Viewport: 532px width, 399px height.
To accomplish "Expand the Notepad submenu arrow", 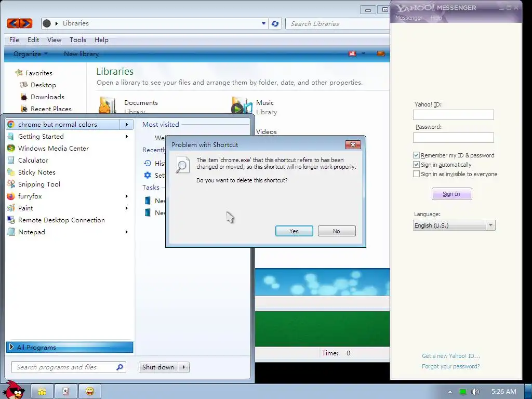I will point(127,232).
